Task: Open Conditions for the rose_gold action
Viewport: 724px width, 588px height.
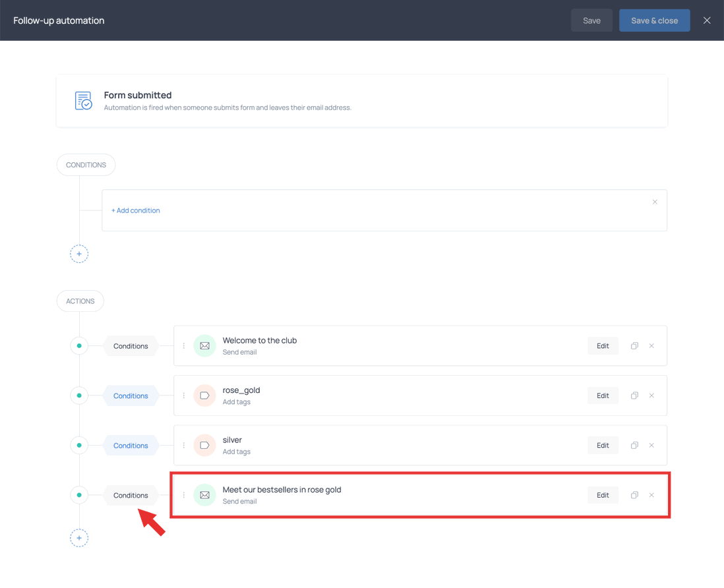Action: pyautogui.click(x=131, y=396)
